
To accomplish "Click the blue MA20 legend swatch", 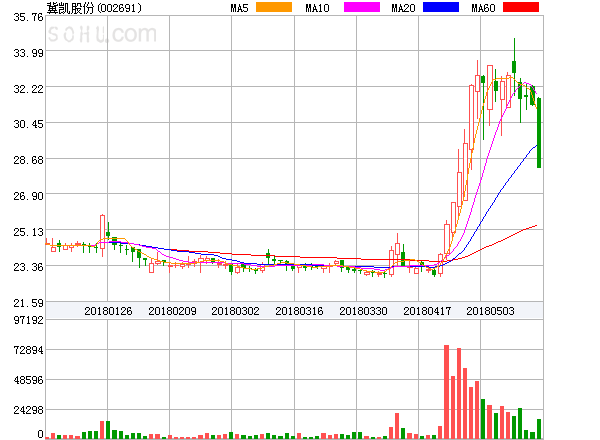I will (x=441, y=7).
